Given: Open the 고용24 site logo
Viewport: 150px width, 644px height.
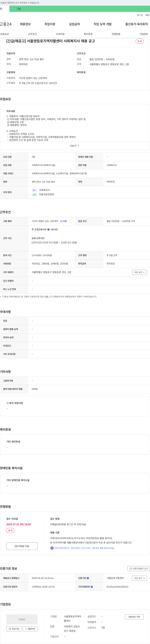Looking at the screenshot, I should [x=5, y=24].
